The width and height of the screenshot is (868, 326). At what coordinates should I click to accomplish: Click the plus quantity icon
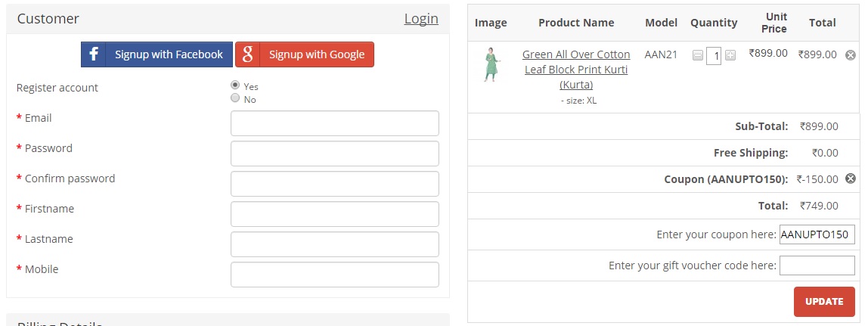[x=730, y=55]
